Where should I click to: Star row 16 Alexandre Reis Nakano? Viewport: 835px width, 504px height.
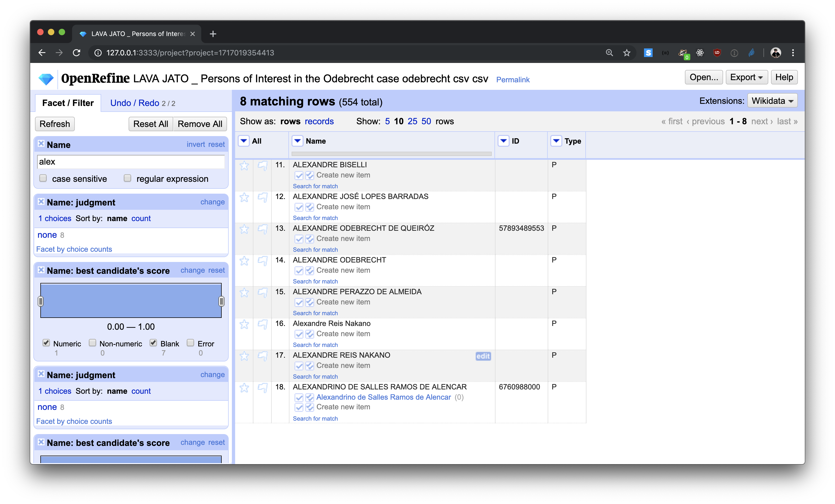[x=244, y=325]
